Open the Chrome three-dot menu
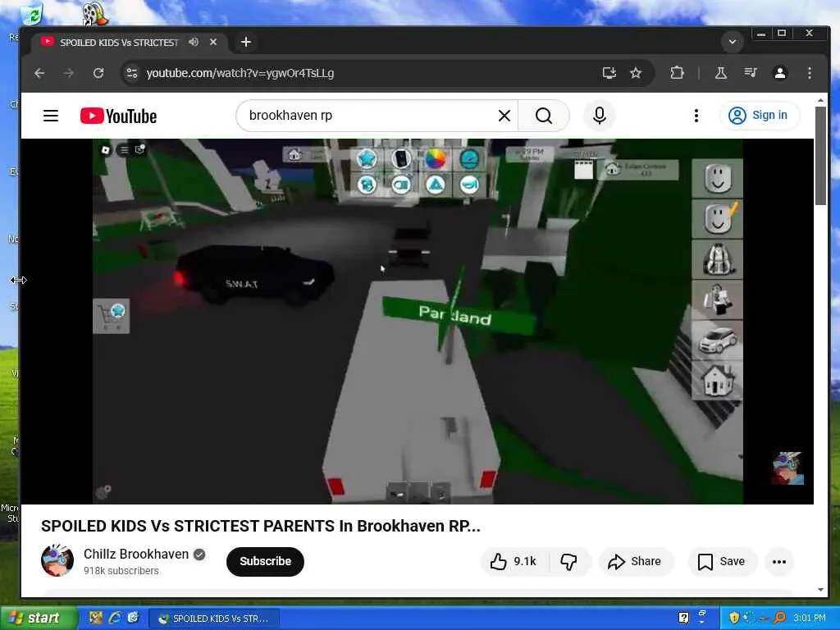This screenshot has height=630, width=840. click(810, 73)
